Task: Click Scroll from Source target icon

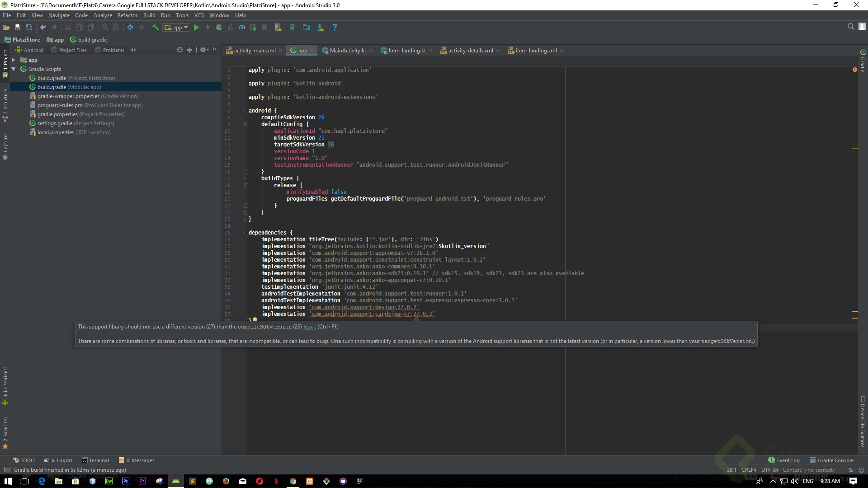Action: 180,50
